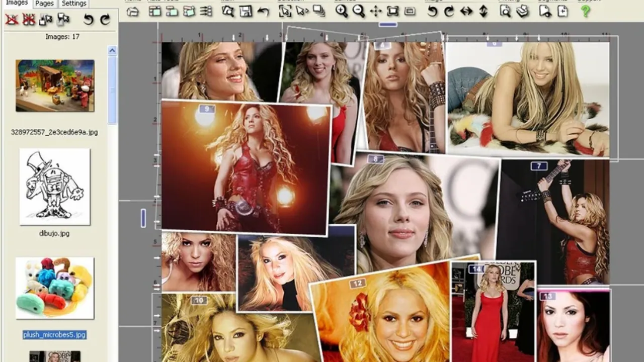Click the blue handle left of the canvas
644x362 pixels.
143,218
